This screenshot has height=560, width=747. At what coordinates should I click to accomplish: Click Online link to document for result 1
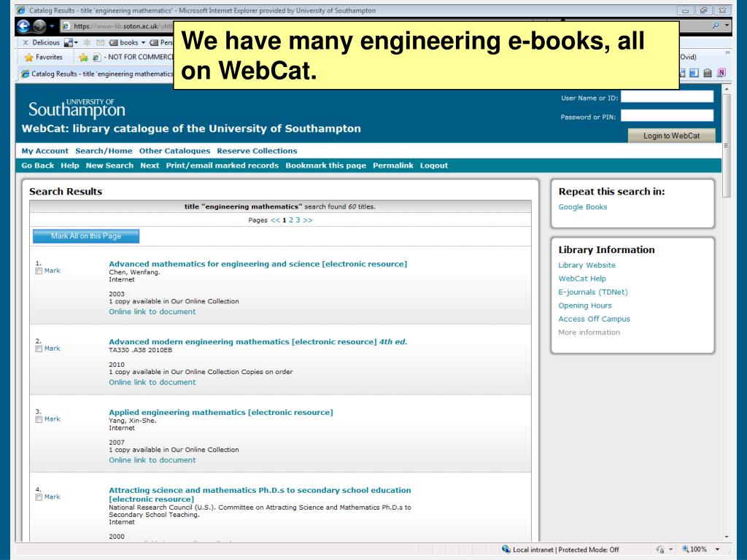tap(152, 311)
